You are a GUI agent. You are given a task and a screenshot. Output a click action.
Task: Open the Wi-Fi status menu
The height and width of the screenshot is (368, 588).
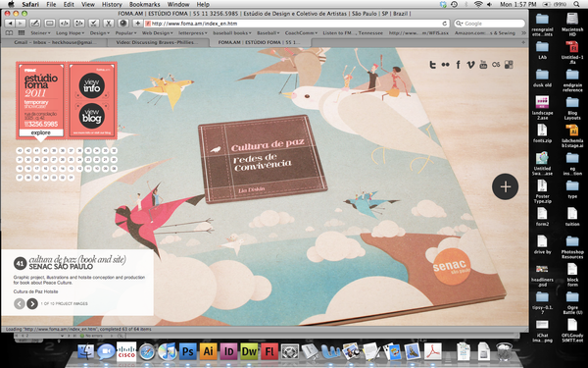point(478,4)
